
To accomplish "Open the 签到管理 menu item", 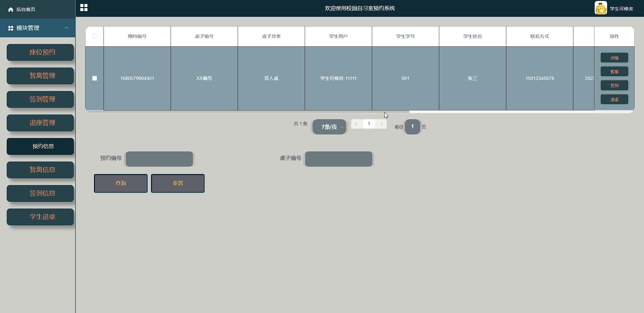I will (40, 99).
